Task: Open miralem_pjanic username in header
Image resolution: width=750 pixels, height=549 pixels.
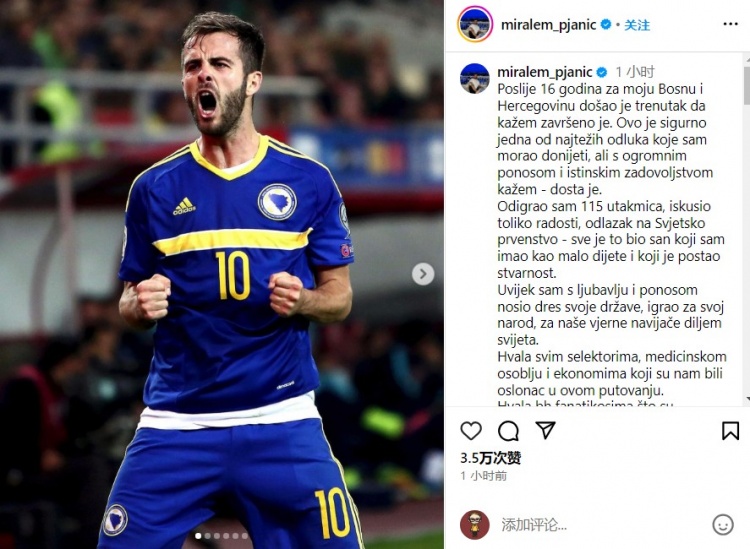Action: point(548,25)
